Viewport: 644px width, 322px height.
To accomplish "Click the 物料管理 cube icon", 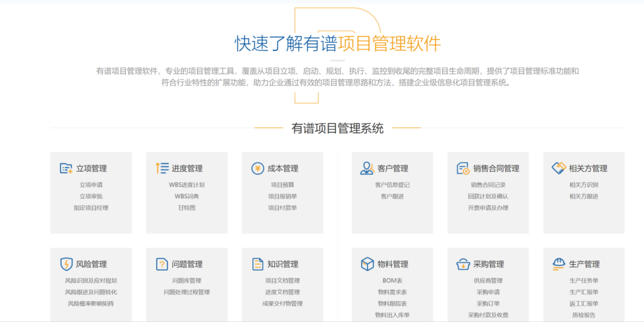I will coord(367,264).
